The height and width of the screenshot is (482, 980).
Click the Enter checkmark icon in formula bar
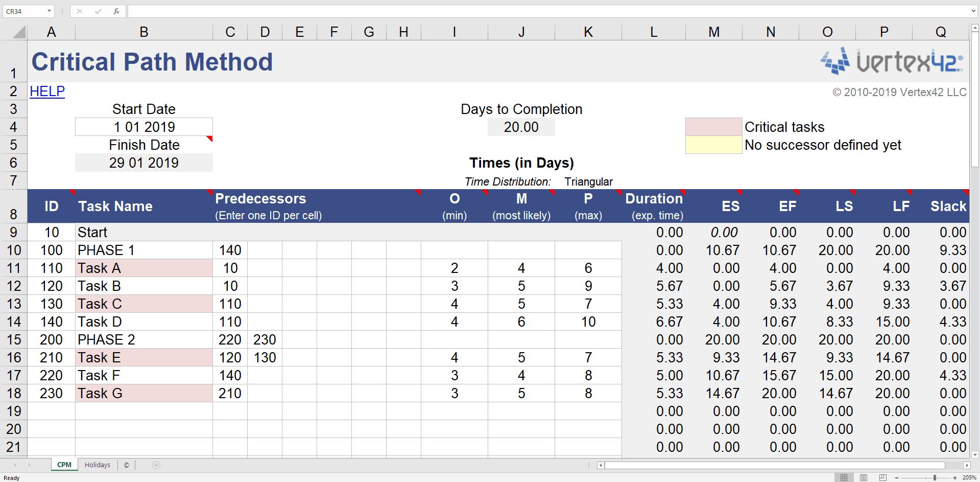[x=98, y=11]
